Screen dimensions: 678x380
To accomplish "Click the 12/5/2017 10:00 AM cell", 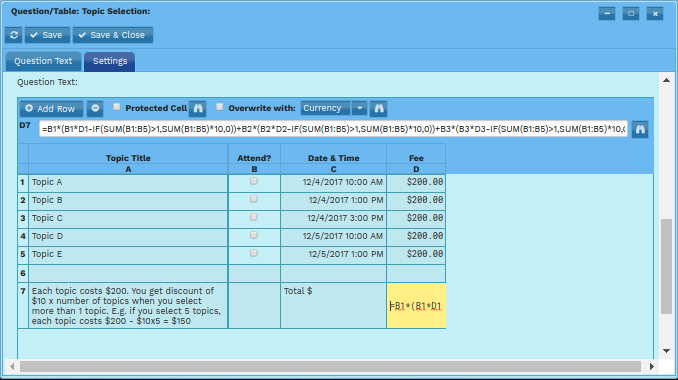I will coord(333,236).
